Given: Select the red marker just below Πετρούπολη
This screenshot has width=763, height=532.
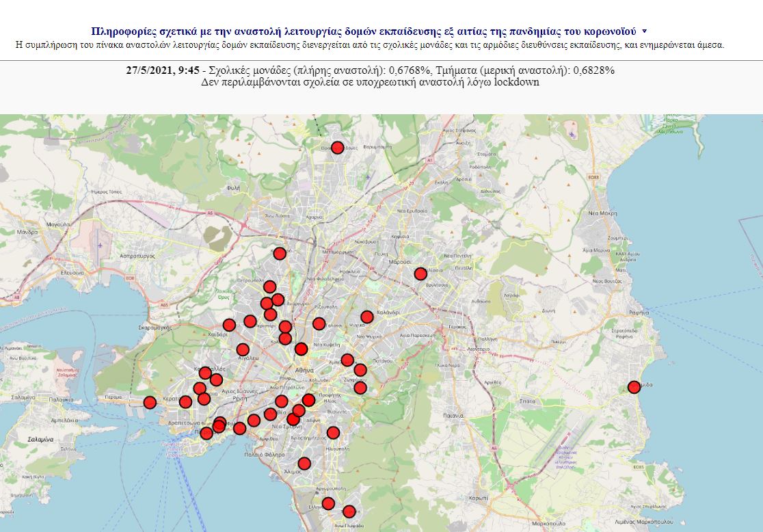Looking at the screenshot, I should pos(270,287).
